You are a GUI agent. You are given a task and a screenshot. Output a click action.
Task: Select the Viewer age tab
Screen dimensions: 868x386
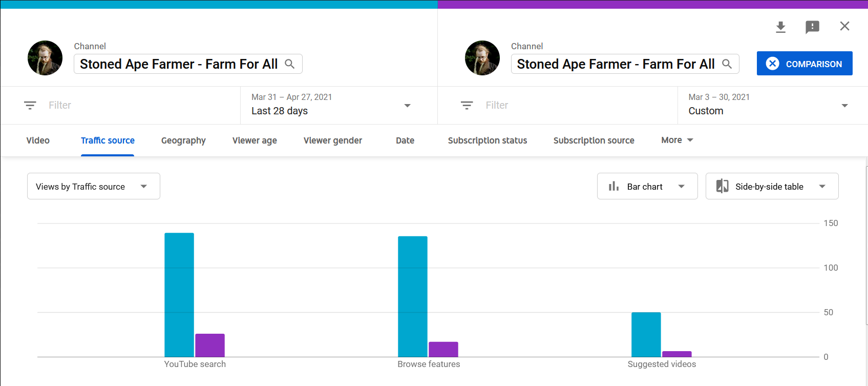(255, 140)
